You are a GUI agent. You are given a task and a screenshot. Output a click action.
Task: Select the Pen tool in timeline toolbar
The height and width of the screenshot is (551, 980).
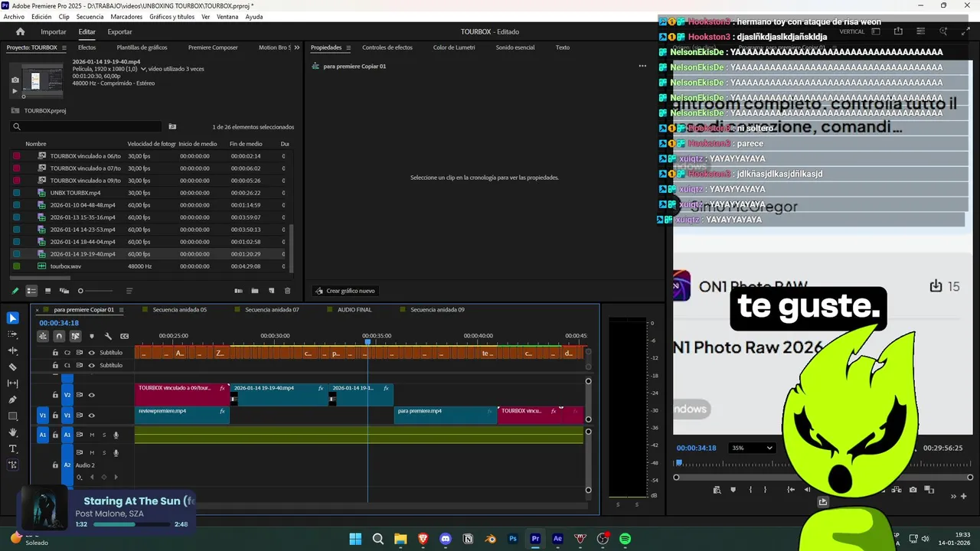13,399
